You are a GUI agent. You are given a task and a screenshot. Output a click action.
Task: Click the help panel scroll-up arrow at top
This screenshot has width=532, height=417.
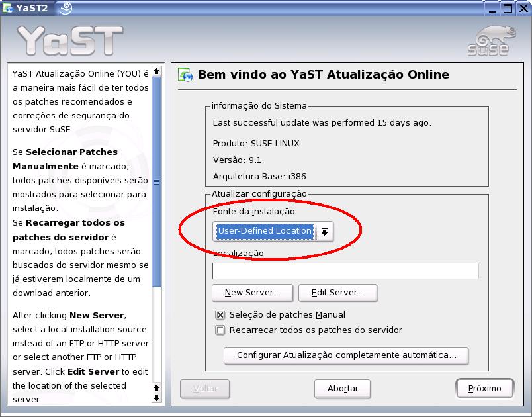click(x=156, y=71)
